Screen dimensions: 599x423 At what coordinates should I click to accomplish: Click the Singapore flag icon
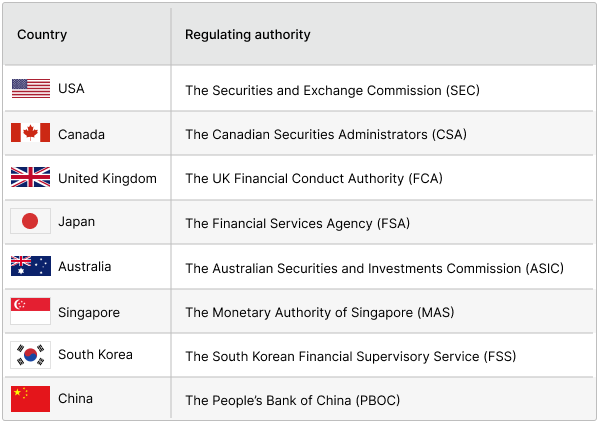pos(31,311)
